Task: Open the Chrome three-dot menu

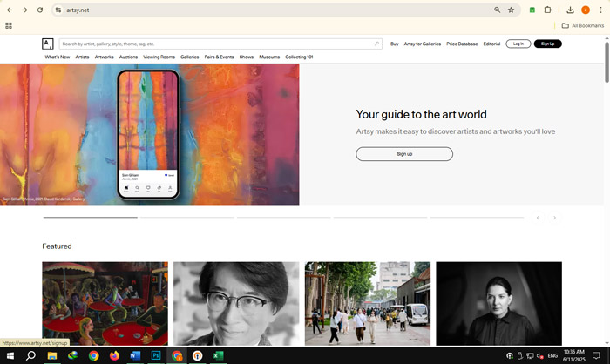Action: tap(600, 10)
